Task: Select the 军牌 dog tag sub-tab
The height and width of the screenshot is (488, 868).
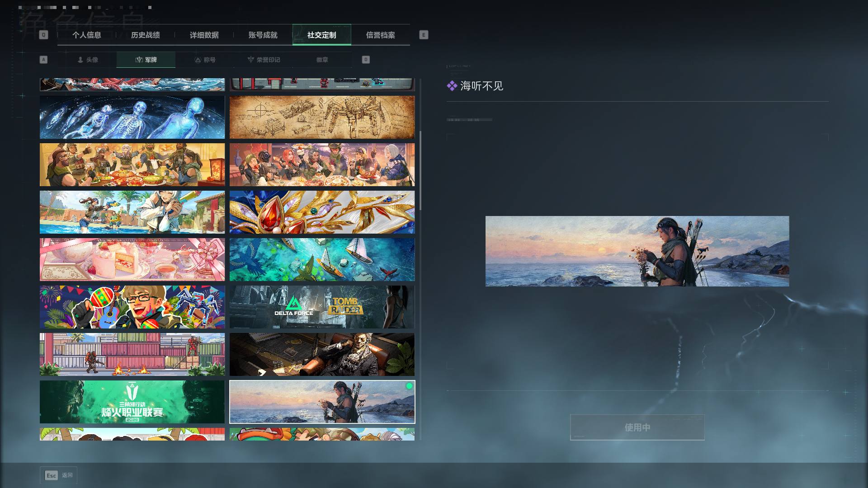Action: pos(146,60)
